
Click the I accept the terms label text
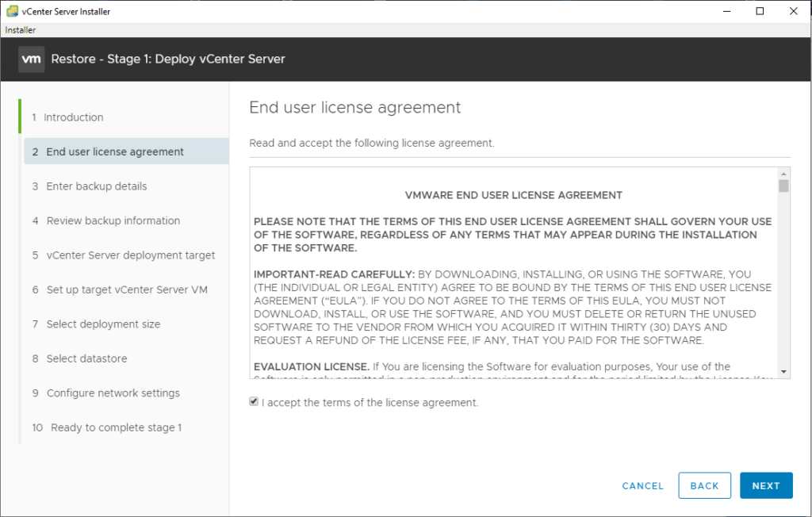tap(370, 403)
